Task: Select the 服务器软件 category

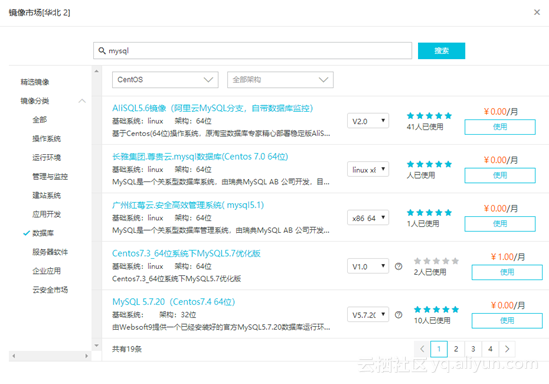Action: (50, 252)
